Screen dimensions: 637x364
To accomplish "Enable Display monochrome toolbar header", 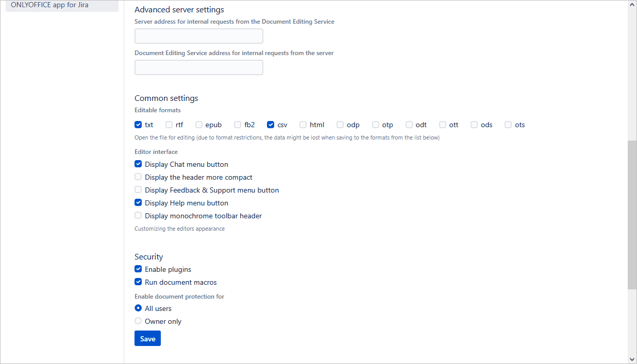I will coord(138,215).
